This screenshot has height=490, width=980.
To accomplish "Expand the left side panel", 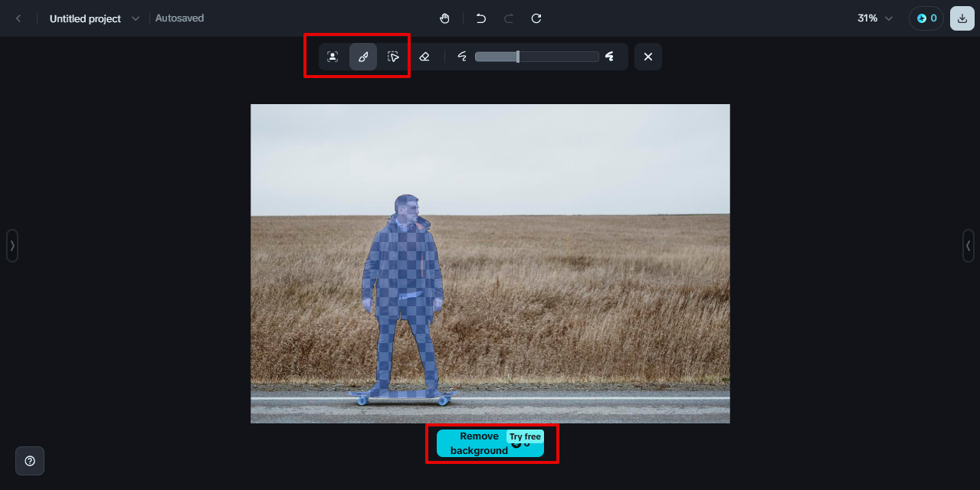I will click(12, 246).
